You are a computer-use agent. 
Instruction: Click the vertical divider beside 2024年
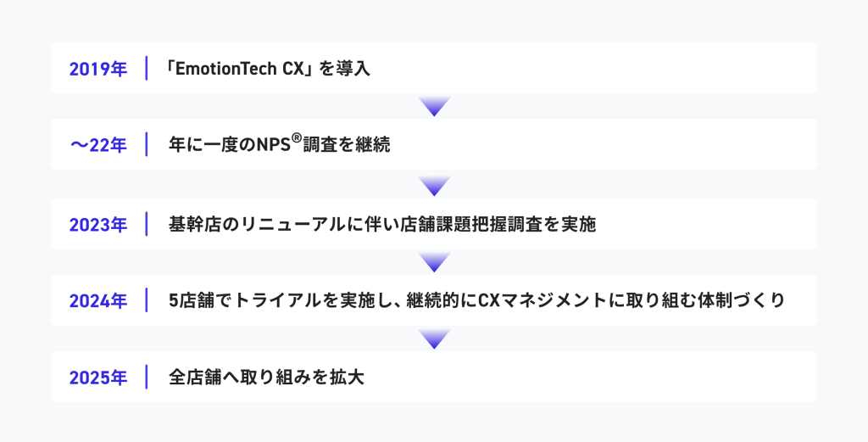coord(147,300)
